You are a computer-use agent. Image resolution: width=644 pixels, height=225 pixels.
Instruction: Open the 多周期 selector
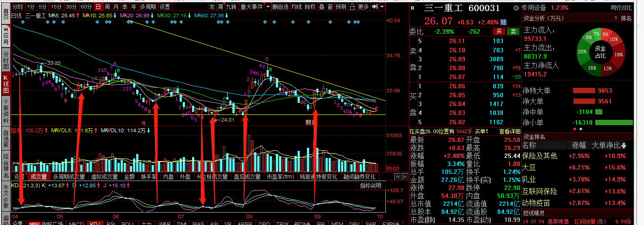[x=148, y=7]
